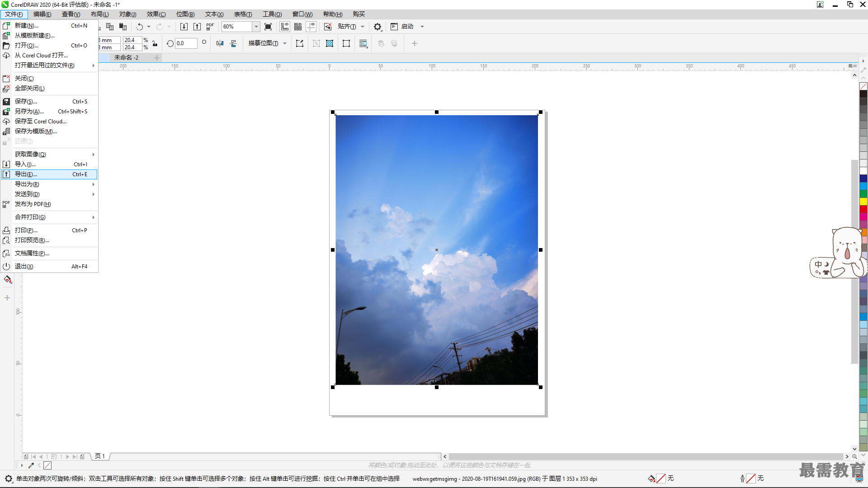The width and height of the screenshot is (868, 488).
Task: Click the add page icon before page navigator
Action: 26,457
